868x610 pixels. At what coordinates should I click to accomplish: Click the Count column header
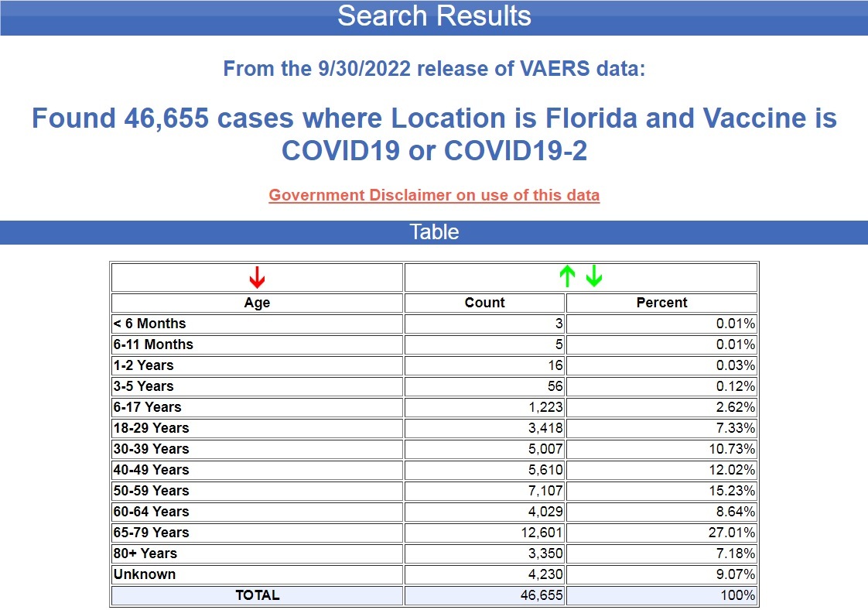484,303
